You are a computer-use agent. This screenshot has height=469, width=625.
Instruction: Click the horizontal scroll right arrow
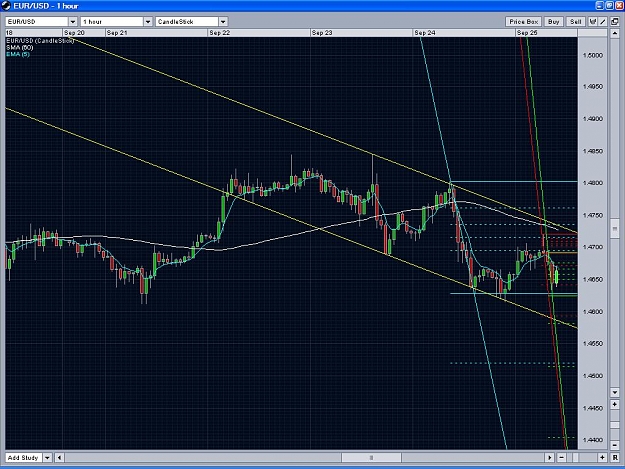pos(549,457)
